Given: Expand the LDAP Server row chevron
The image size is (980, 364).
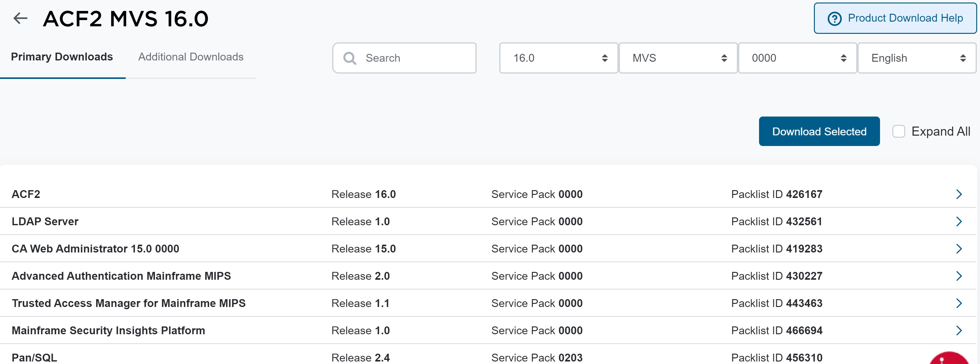Looking at the screenshot, I should tap(958, 222).
